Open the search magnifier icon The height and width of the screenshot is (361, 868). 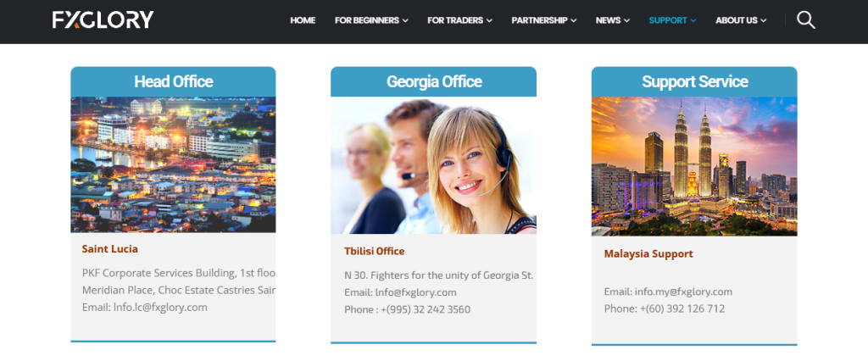(x=805, y=19)
